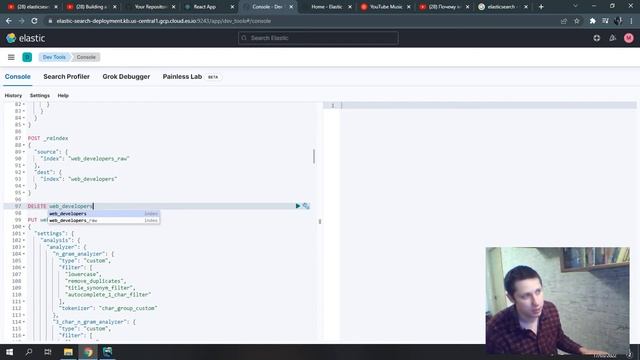Focus the Search Elastic field
Image resolution: width=640 pixels, height=360 pixels.
coord(318,38)
